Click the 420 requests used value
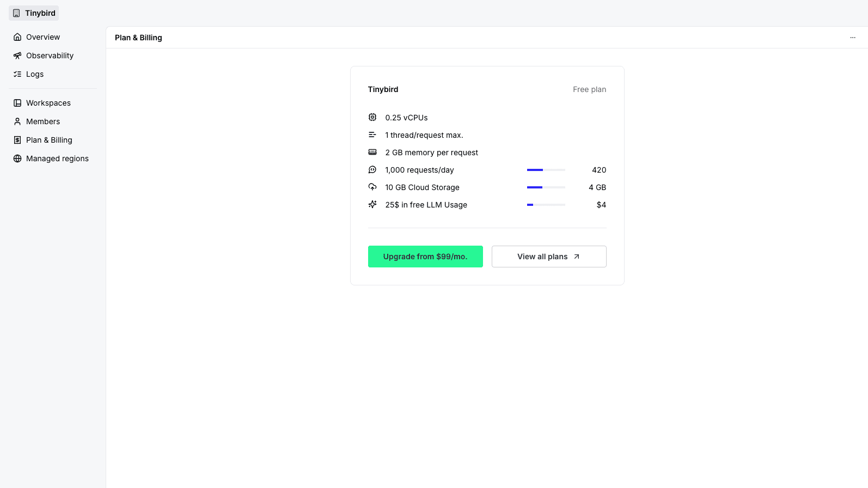 (x=599, y=170)
